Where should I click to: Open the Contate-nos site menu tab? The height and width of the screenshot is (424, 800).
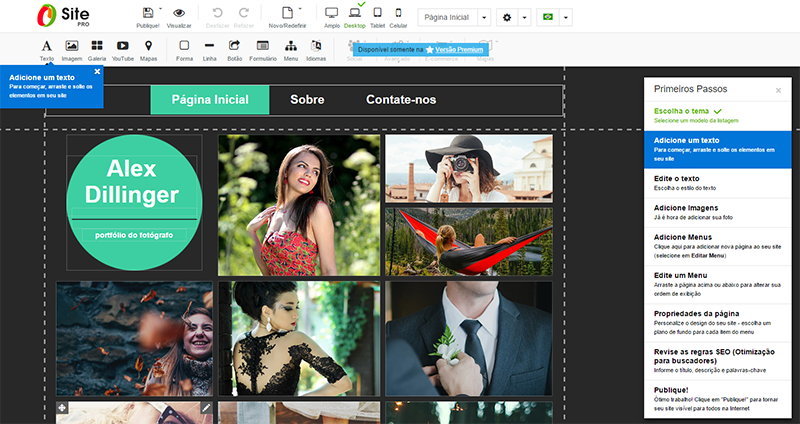click(401, 99)
